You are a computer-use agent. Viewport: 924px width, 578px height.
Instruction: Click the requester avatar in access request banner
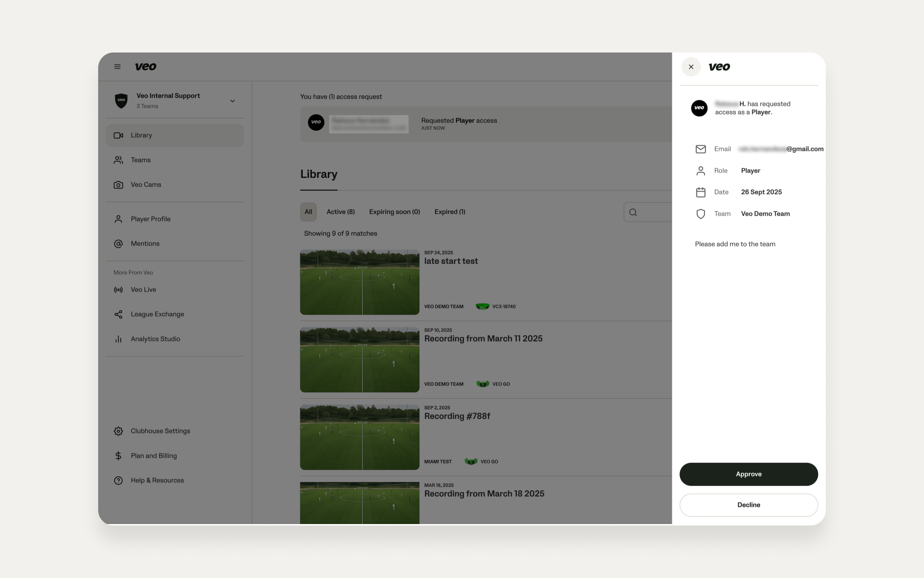coord(316,122)
